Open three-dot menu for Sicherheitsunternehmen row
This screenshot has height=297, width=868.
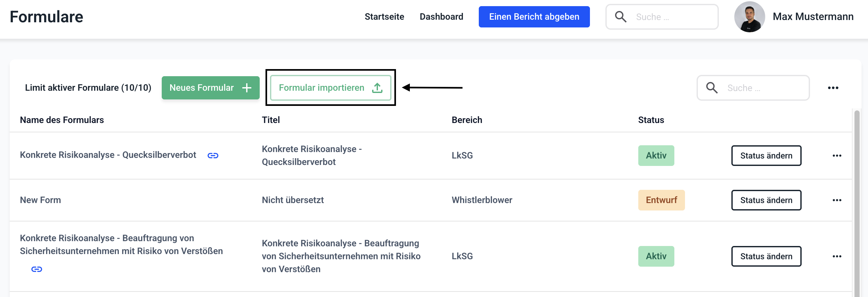point(837,256)
